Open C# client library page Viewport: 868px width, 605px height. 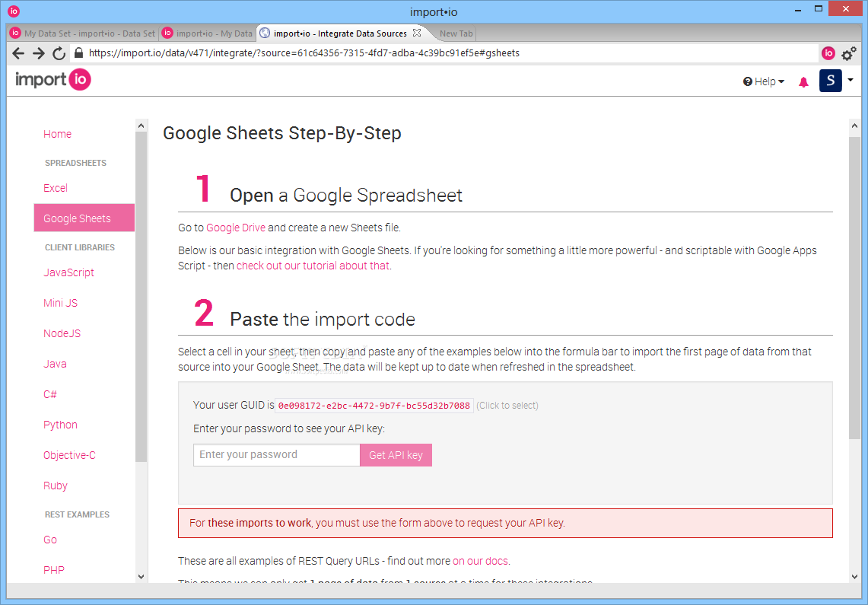[x=49, y=395]
